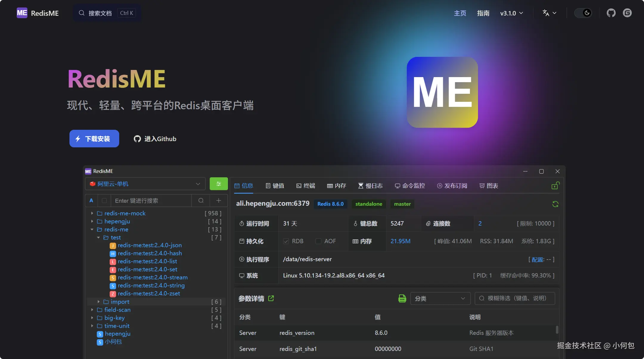Click the string icon beside root hepengju key

(x=100, y=334)
